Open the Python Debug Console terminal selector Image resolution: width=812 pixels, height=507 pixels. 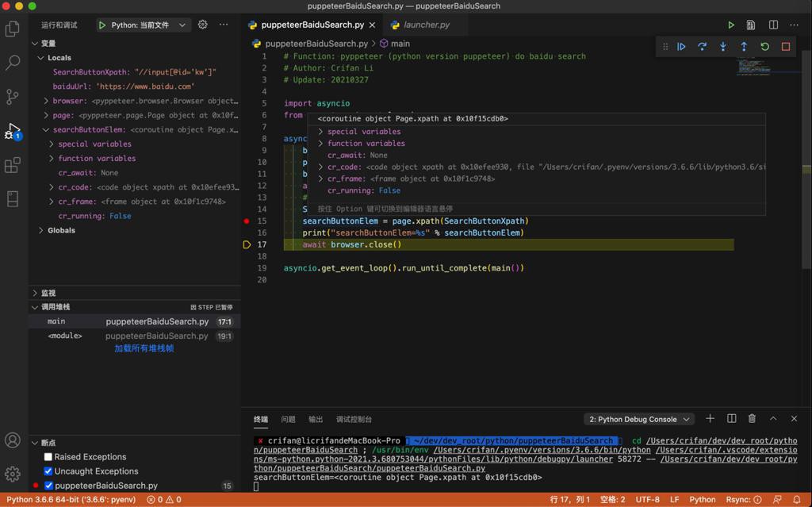point(638,419)
